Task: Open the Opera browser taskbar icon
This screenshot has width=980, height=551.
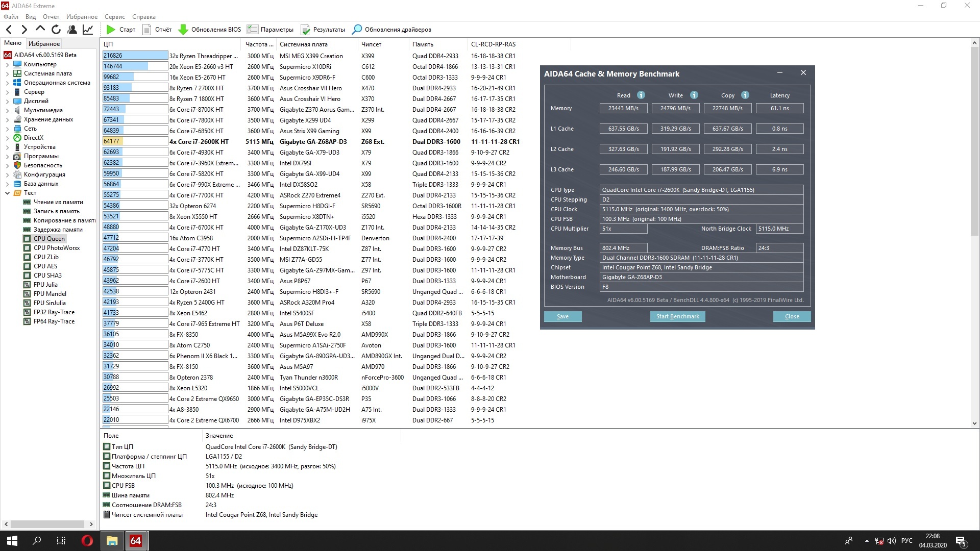Action: coord(87,541)
